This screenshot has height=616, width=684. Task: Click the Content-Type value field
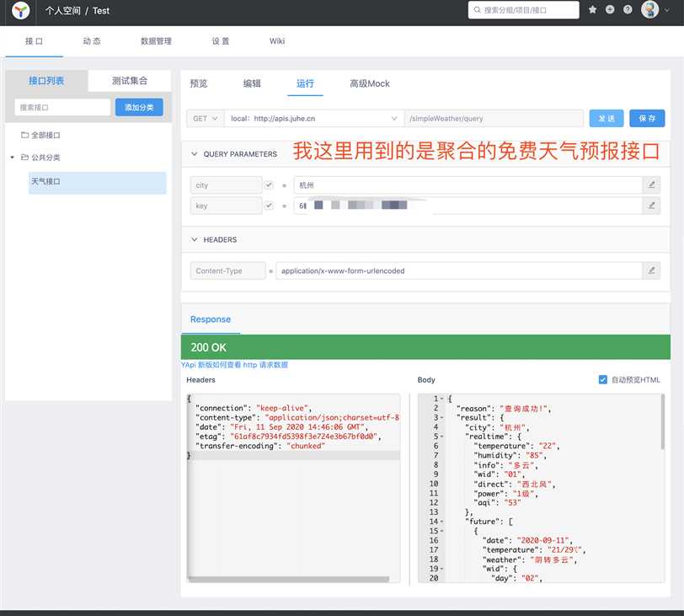coord(459,271)
